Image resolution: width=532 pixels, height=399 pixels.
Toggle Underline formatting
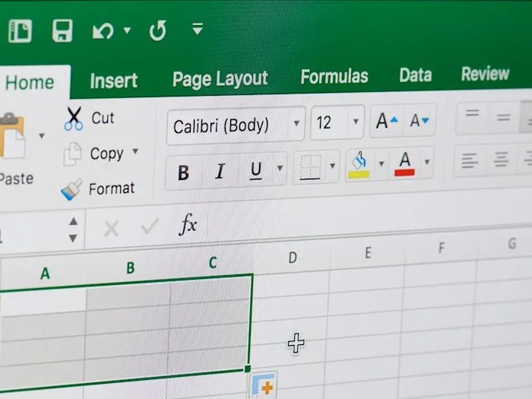pos(256,169)
